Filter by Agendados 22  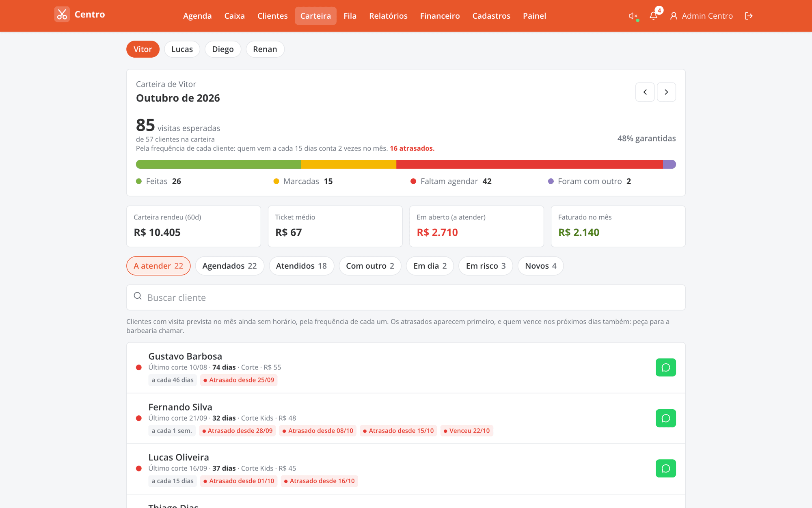click(x=229, y=266)
